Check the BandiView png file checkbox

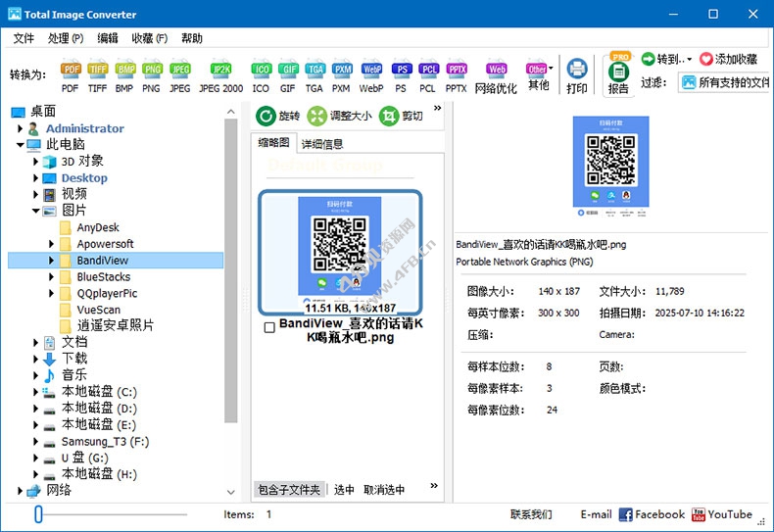(x=269, y=327)
